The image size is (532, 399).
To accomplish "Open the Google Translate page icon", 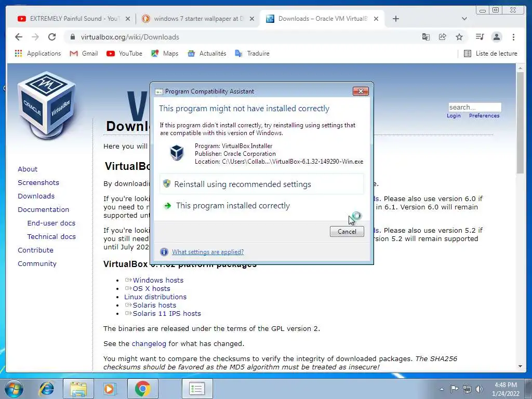I will point(426,37).
